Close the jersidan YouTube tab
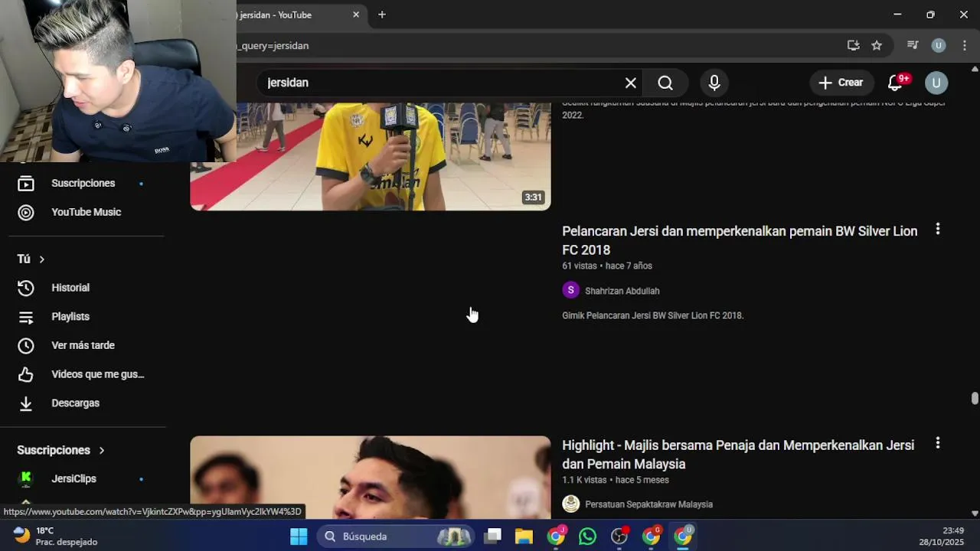This screenshot has width=980, height=551. (356, 15)
